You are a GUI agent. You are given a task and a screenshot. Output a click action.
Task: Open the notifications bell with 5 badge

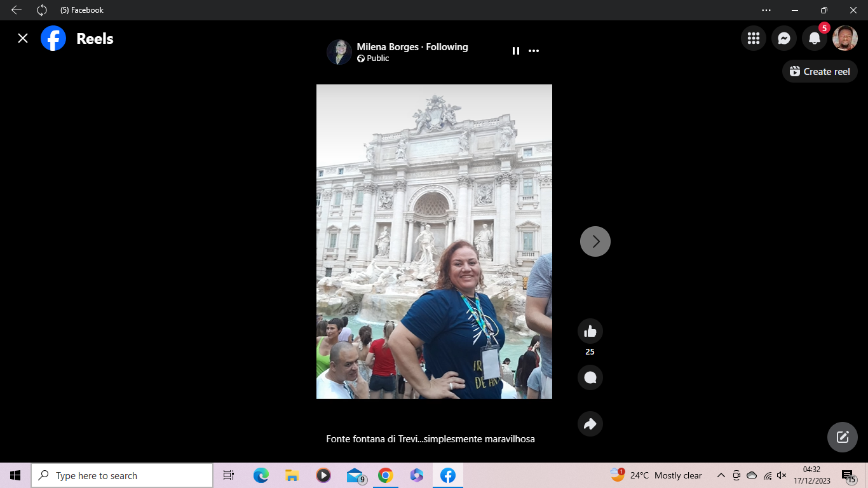[815, 38]
